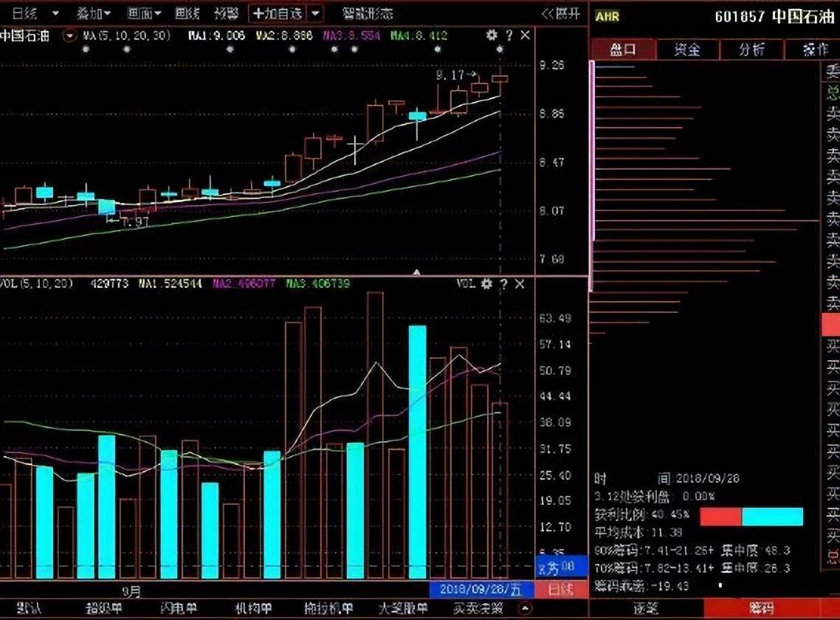
Task: Expand the side panel with <<展开
Action: (x=560, y=13)
